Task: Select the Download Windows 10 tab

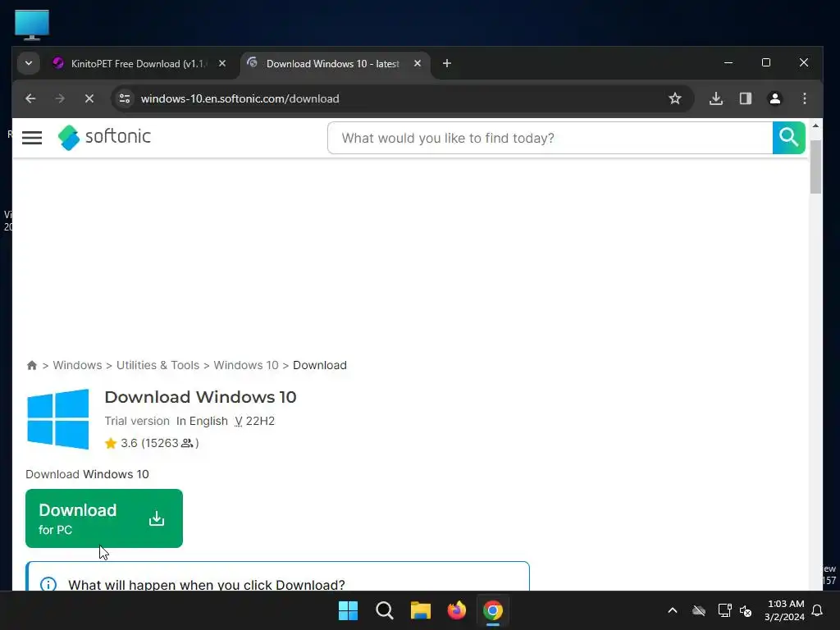Action: pyautogui.click(x=332, y=64)
